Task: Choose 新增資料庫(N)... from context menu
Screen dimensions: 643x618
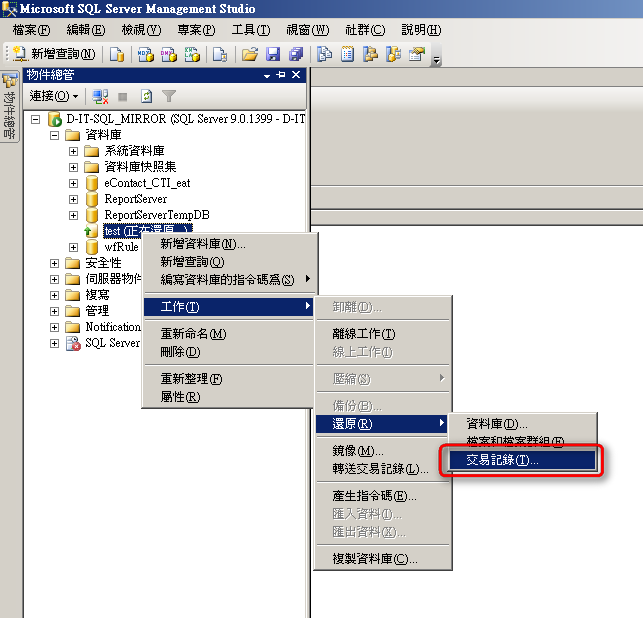Action: (230, 244)
